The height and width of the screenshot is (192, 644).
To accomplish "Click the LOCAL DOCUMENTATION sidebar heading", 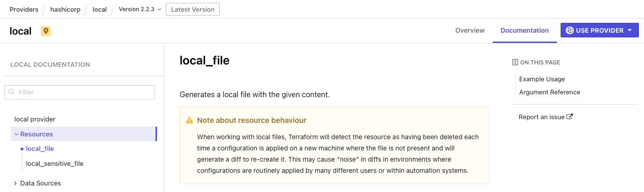I will [x=50, y=64].
